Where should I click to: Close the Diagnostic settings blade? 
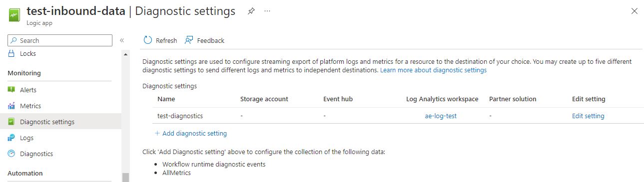[635, 11]
